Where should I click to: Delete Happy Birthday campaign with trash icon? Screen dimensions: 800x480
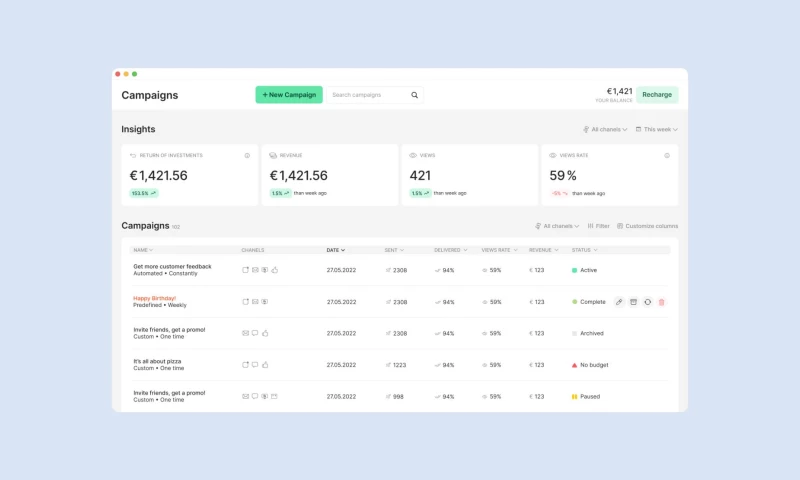coord(662,302)
